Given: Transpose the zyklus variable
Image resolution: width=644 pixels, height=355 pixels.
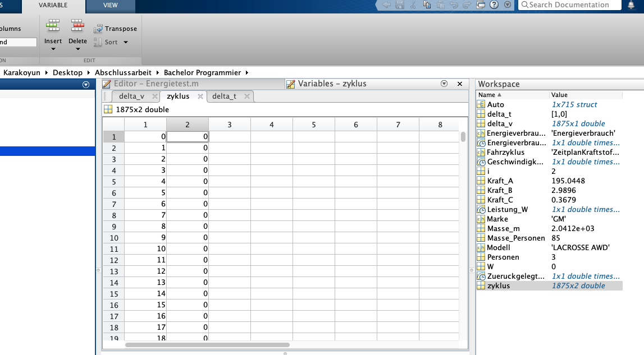Looking at the screenshot, I should (116, 29).
